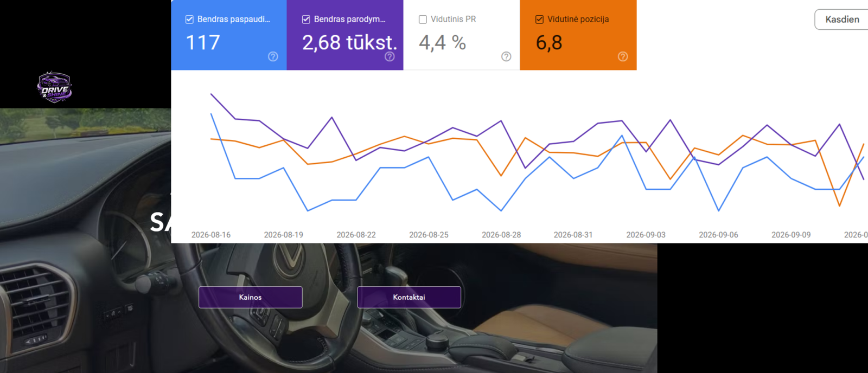The height and width of the screenshot is (373, 868).
Task: Click the 2026-09-03 axis date label
Action: [x=646, y=235]
